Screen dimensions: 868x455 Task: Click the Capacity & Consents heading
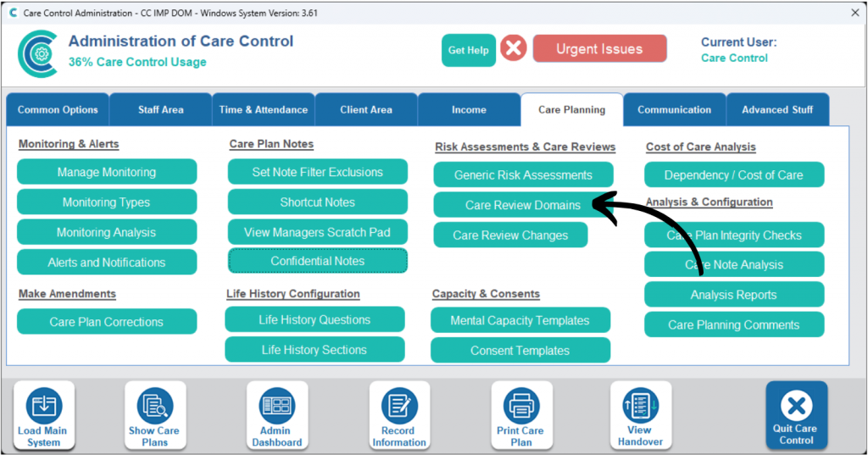pos(486,293)
